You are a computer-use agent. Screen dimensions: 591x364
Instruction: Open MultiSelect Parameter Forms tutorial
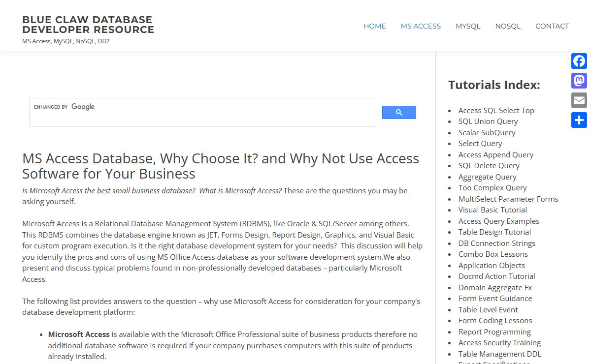508,199
